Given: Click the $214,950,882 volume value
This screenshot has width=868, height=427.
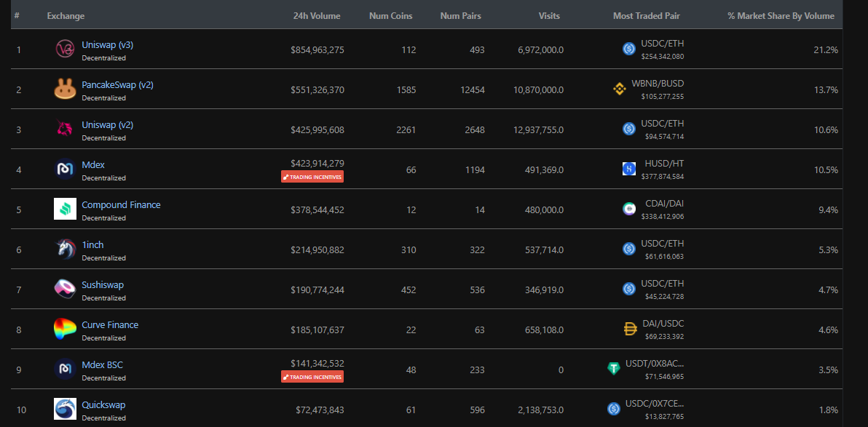Looking at the screenshot, I should pos(317,250).
